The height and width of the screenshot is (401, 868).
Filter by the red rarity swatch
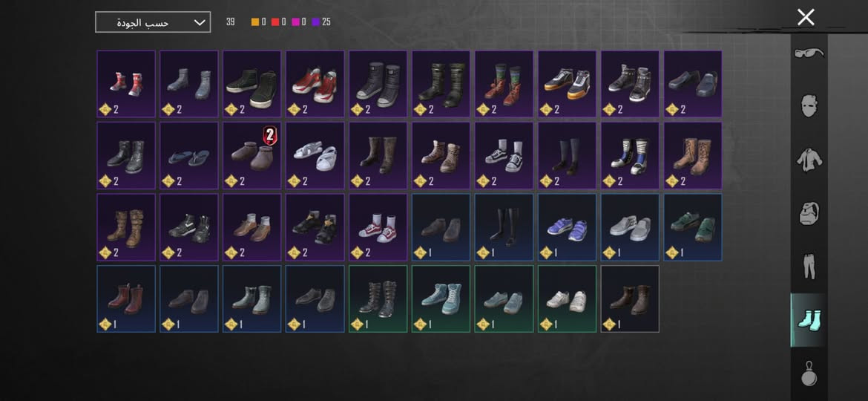[x=275, y=22]
